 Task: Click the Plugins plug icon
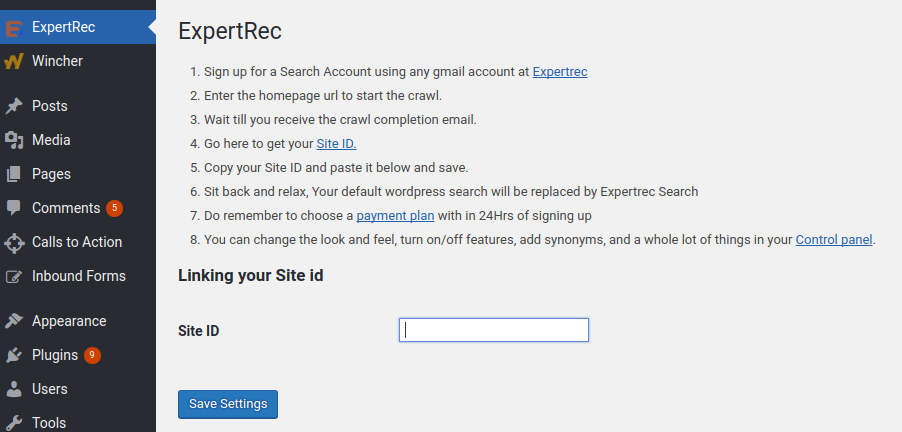click(x=14, y=355)
